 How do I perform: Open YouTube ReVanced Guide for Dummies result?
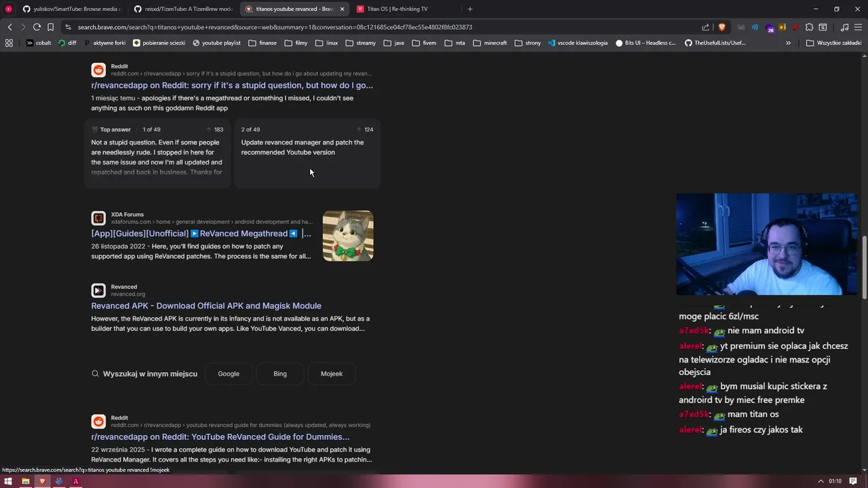tap(220, 437)
